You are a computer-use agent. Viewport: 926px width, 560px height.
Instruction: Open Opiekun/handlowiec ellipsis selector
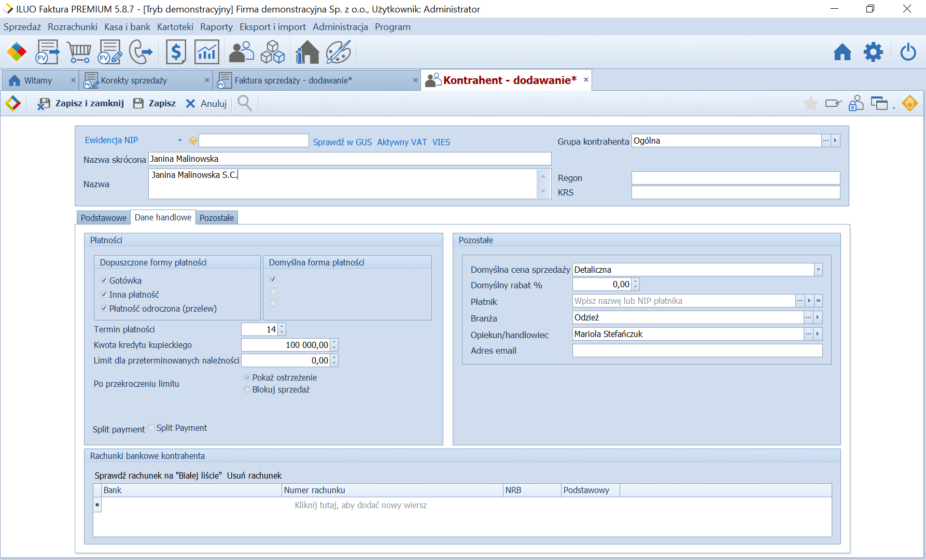pyautogui.click(x=808, y=334)
